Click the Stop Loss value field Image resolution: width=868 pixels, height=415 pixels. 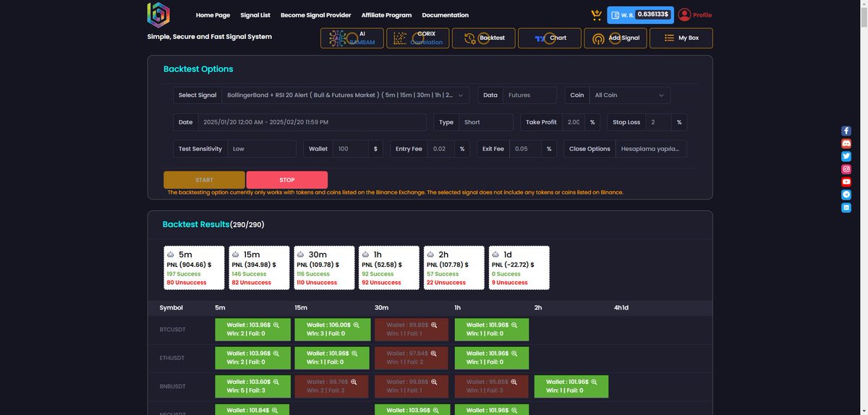pos(658,122)
